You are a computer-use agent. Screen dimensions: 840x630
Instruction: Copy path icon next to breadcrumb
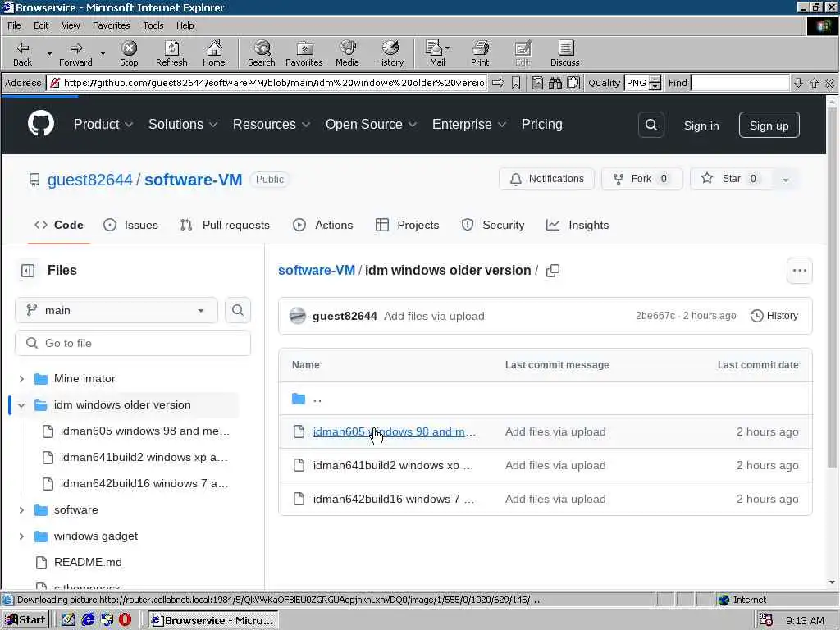[552, 271]
